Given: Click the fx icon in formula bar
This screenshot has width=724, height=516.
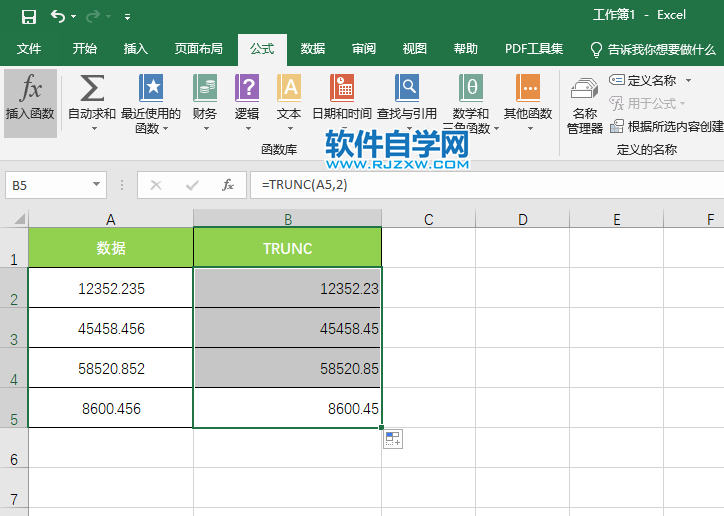Looking at the screenshot, I should [x=228, y=186].
